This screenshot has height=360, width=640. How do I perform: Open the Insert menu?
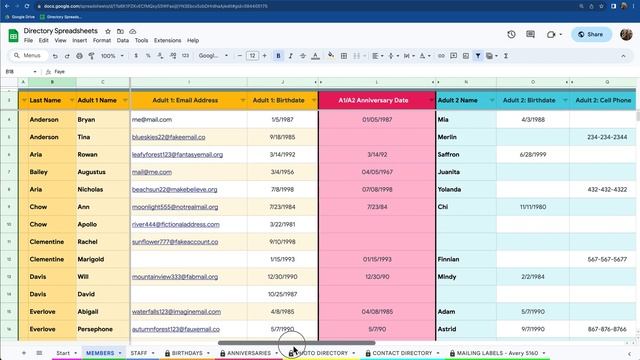coord(80,40)
